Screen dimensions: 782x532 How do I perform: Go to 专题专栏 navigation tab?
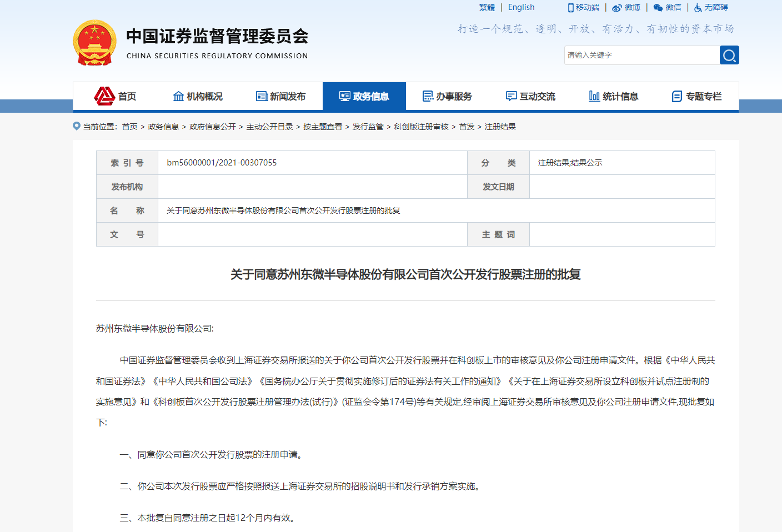click(697, 97)
